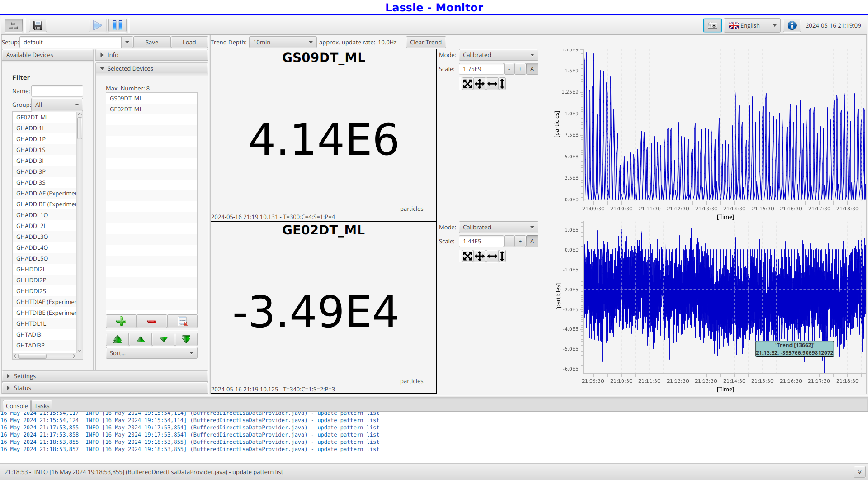Open the Trend Depth 10min dropdown
868x480 pixels.
coord(283,42)
